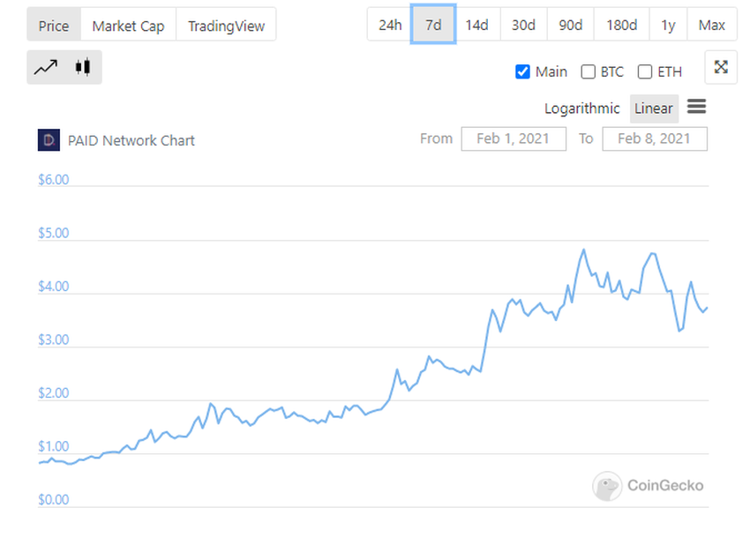Image resolution: width=750 pixels, height=560 pixels.
Task: Select 7d time range
Action: tap(433, 25)
